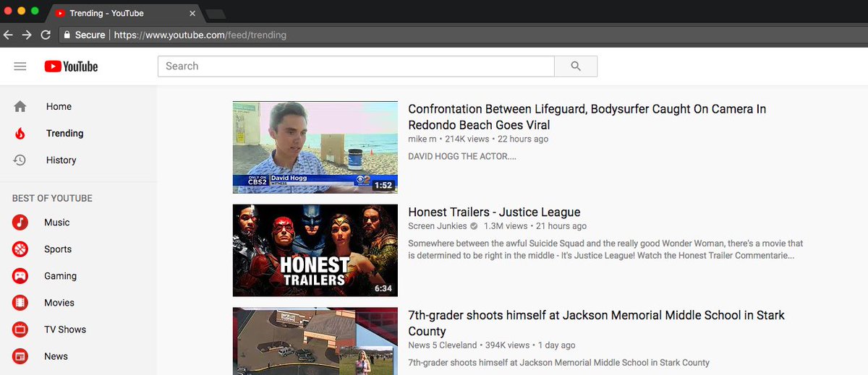
Task: Click the YouTube favicon on the tab
Action: (x=60, y=13)
